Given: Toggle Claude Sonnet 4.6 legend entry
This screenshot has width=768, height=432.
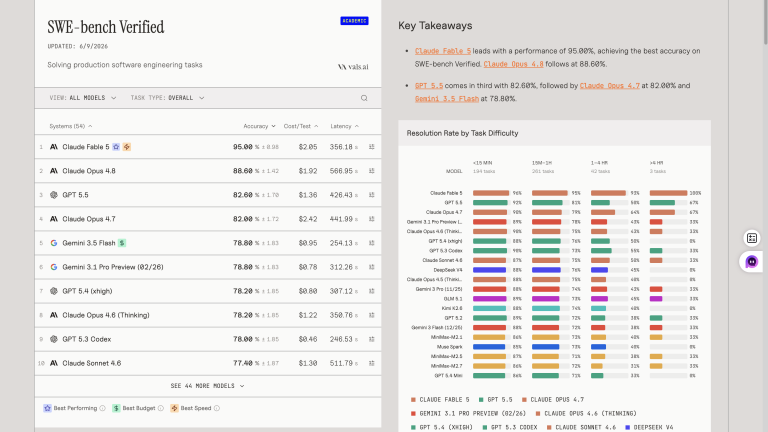Looking at the screenshot, I should [x=581, y=428].
